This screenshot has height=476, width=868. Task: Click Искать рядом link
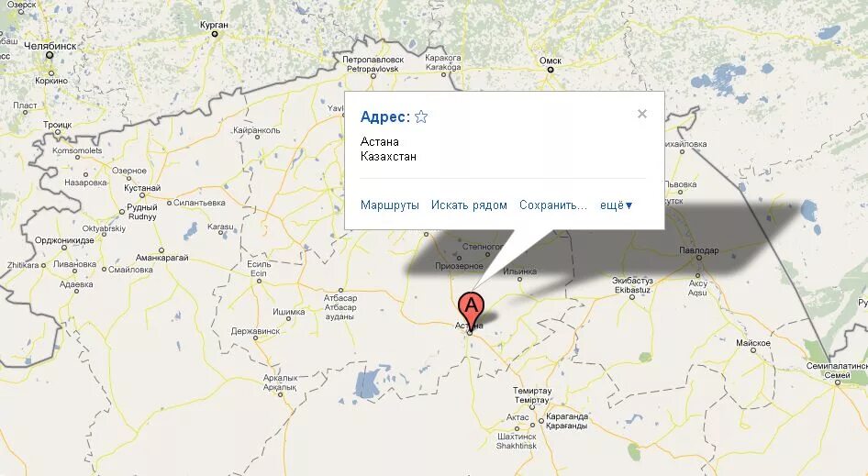[469, 205]
